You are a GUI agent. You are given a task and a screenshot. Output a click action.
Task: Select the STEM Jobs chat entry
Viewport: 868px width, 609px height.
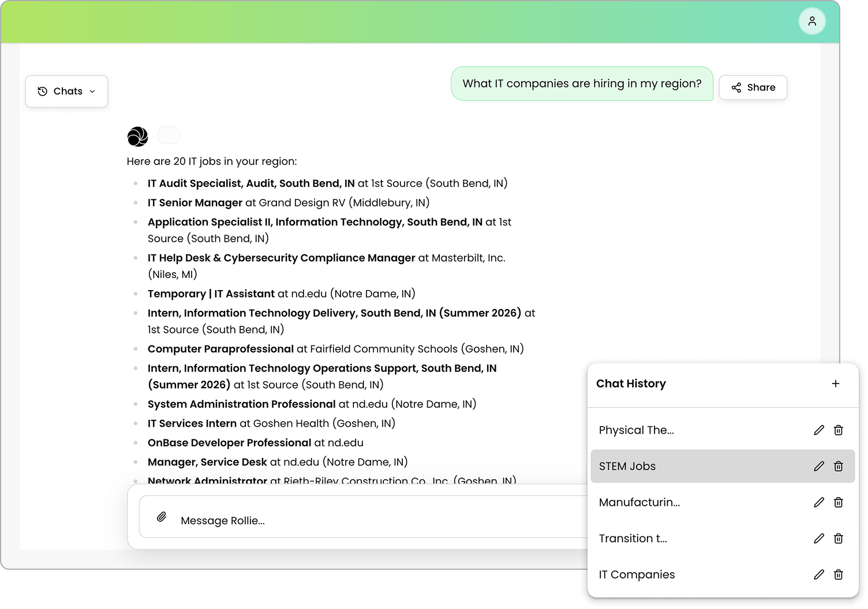pyautogui.click(x=627, y=466)
